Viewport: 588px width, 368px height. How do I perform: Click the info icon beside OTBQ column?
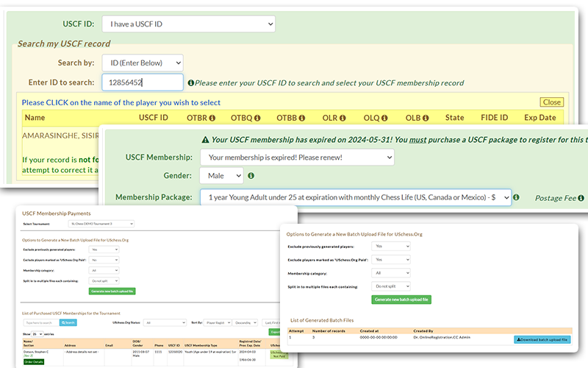pos(257,118)
